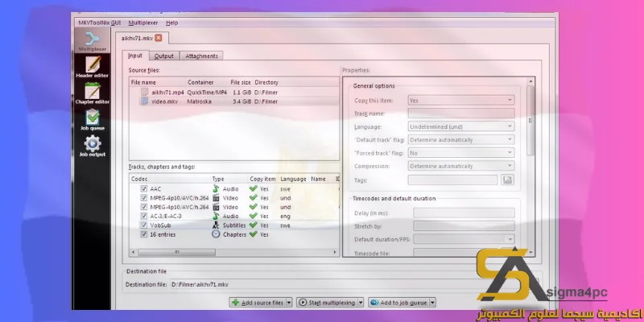Viewport: 644px width, 322px height.
Task: Select the 16 entries chapters row text
Action: (163, 234)
